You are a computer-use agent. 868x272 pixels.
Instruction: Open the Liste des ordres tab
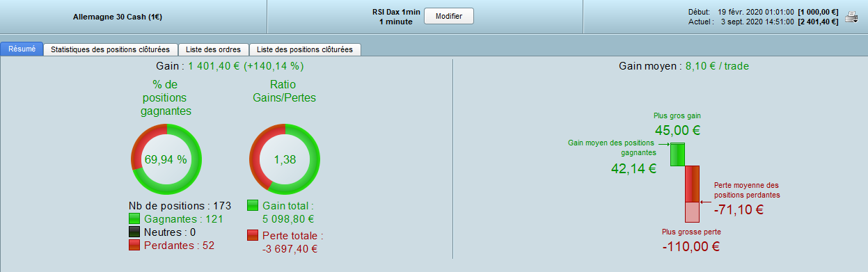tap(214, 49)
